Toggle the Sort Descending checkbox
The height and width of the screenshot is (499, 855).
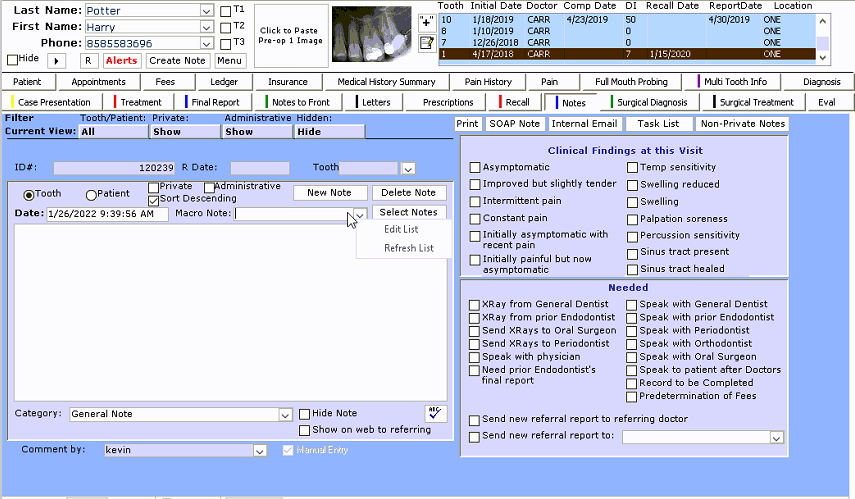pos(153,199)
